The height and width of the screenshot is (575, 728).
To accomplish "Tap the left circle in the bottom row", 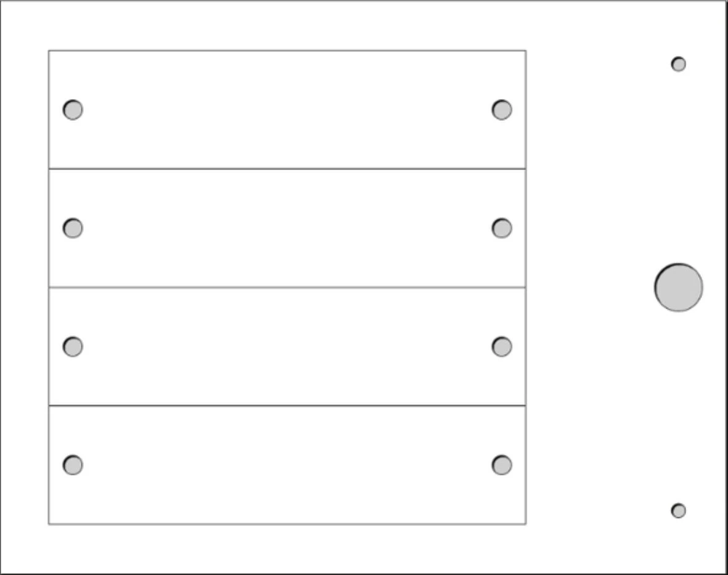I will click(73, 465).
